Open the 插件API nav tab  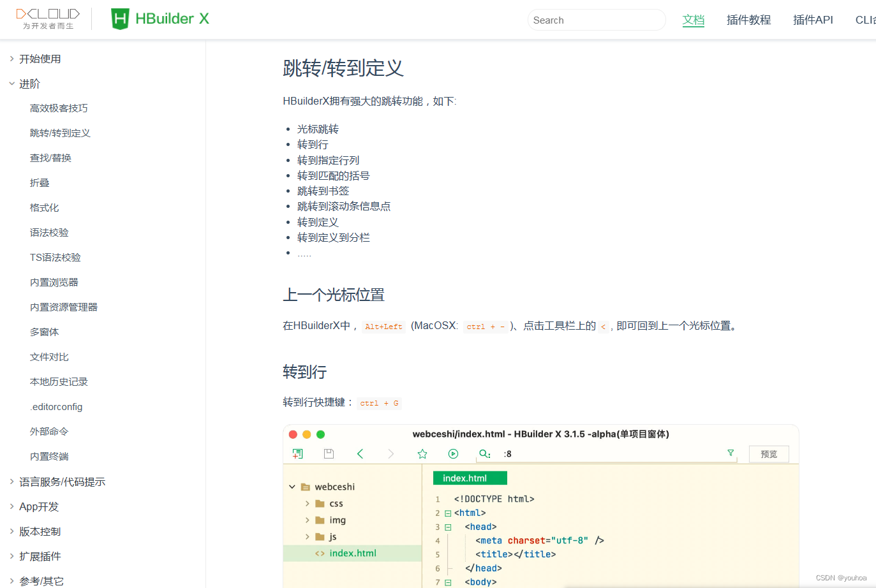click(x=813, y=20)
